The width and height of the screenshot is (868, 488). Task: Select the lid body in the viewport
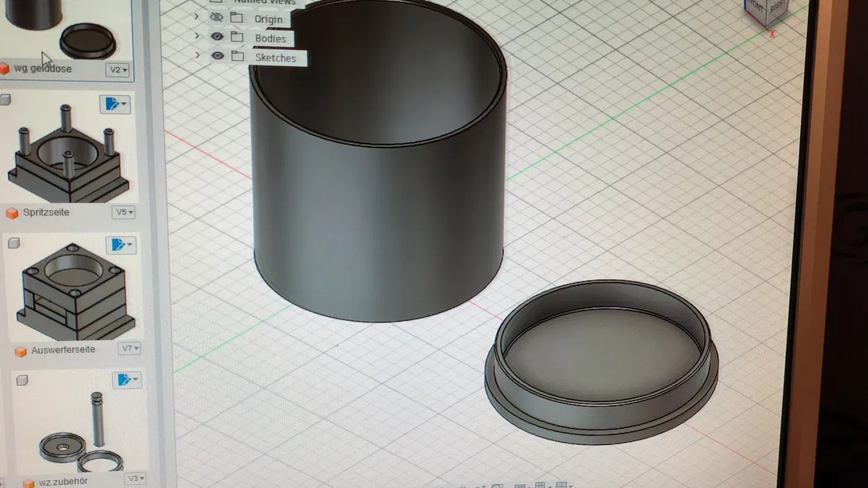point(601,362)
